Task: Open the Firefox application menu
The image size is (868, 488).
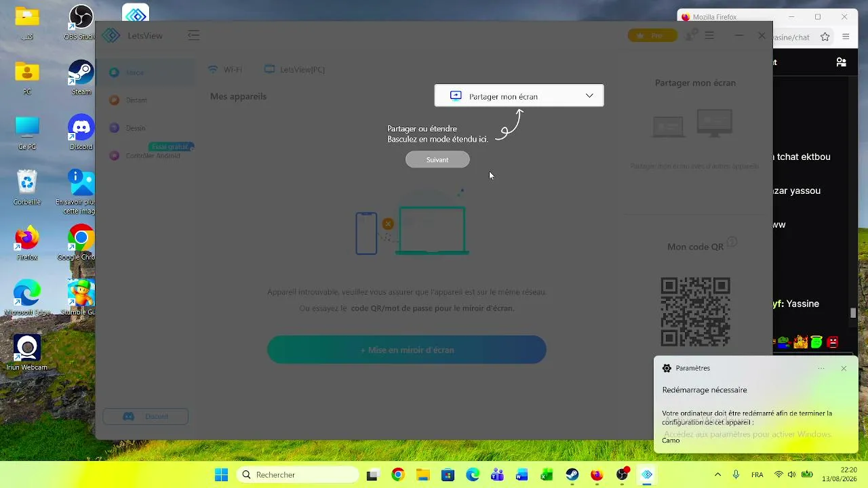Action: (846, 37)
